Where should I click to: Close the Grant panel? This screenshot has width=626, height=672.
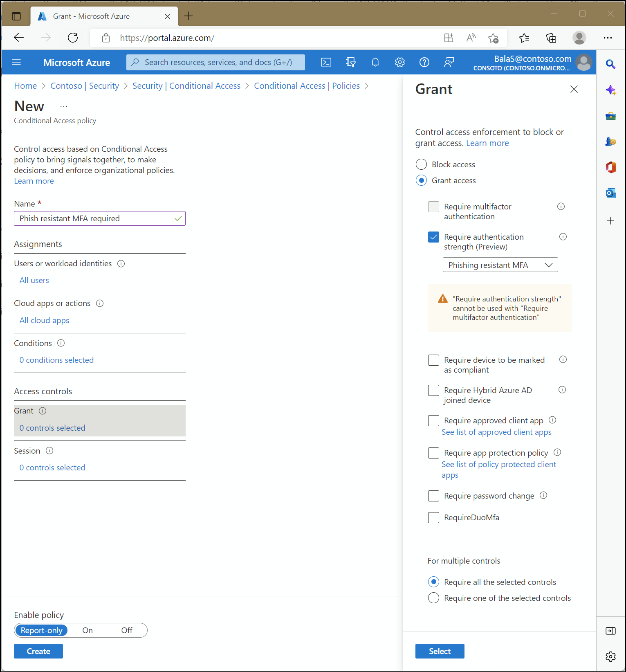click(x=574, y=89)
